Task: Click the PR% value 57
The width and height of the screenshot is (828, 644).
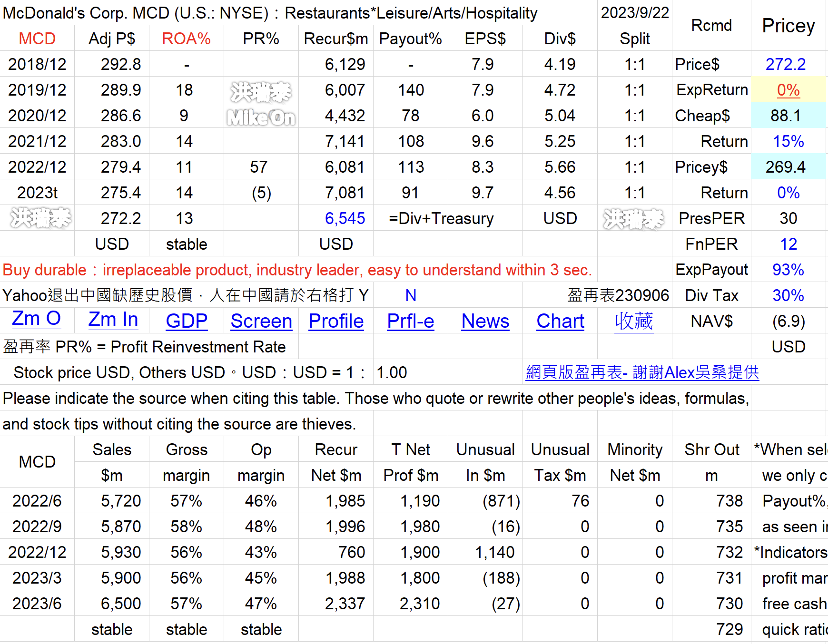Action: [x=258, y=167]
